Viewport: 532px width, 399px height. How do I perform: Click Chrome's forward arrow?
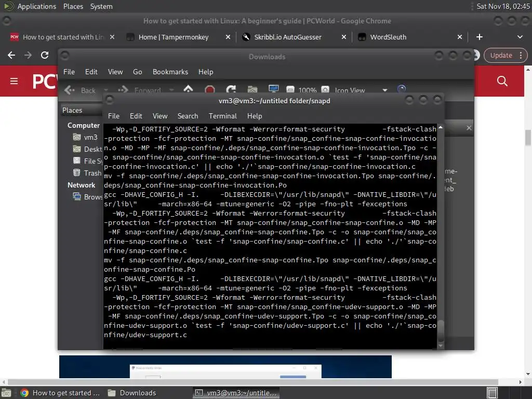28,55
